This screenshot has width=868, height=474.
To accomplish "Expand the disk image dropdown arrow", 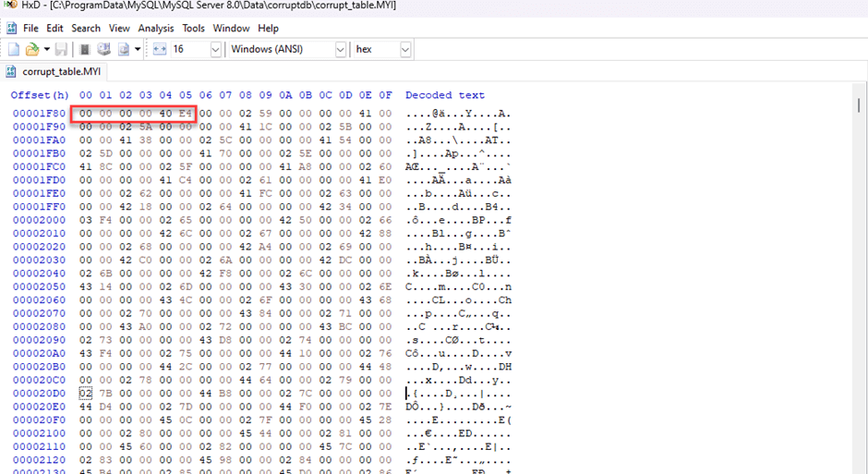I will tap(138, 49).
